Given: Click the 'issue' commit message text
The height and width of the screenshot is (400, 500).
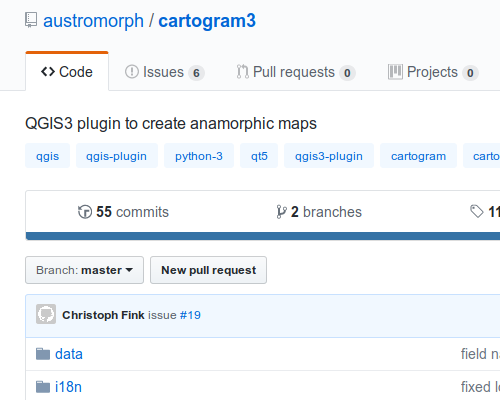Looking at the screenshot, I should (x=162, y=315).
